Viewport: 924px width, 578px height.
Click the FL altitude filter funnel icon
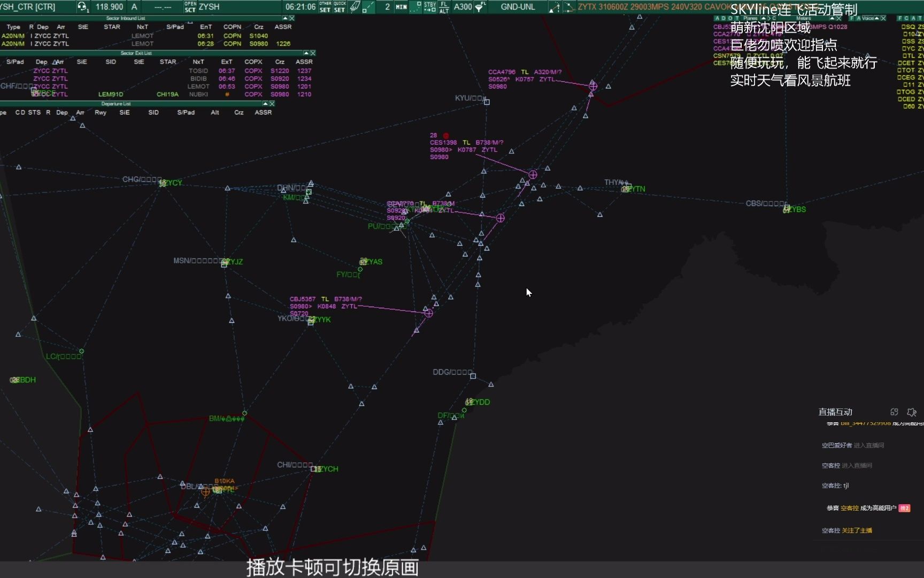tap(480, 6)
